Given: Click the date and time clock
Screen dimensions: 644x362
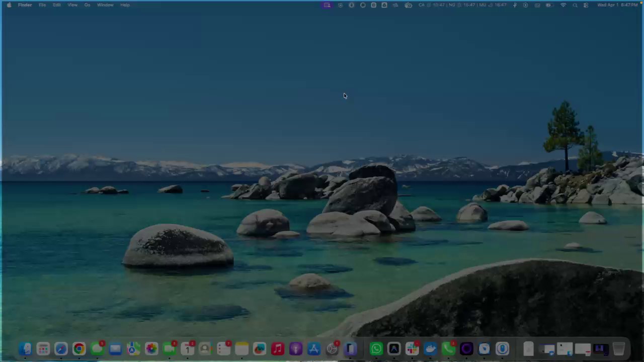Looking at the screenshot, I should coord(617,5).
